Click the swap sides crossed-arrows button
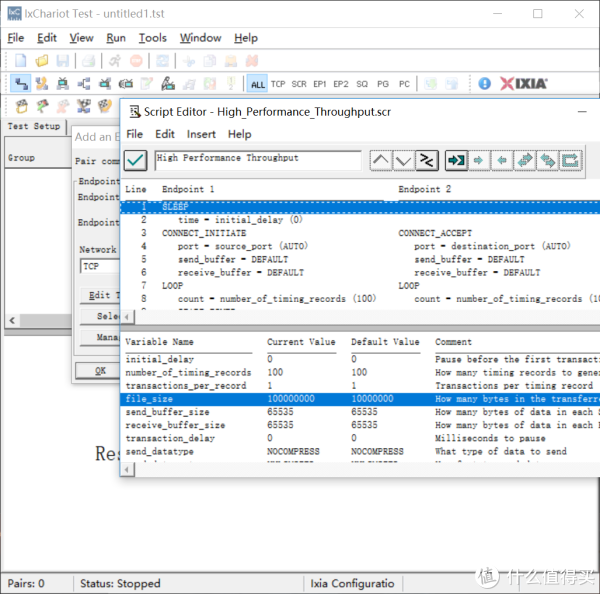The width and height of the screenshot is (600, 594). click(x=426, y=160)
